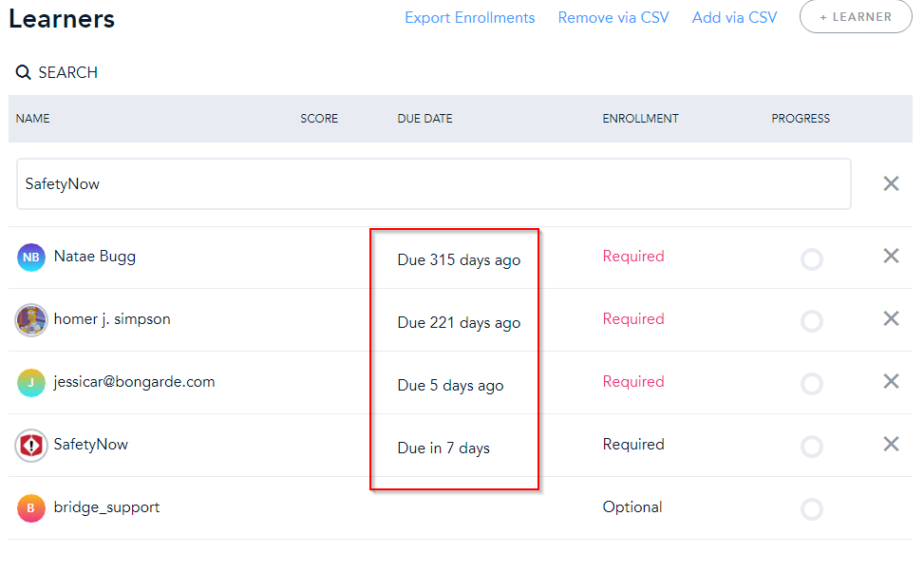Clear the SafetyNow input with X

coord(891,183)
